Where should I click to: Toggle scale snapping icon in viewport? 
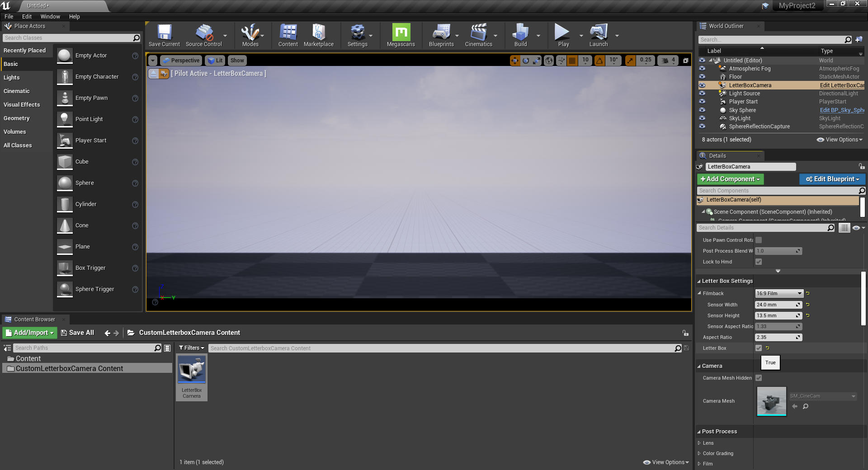coord(630,61)
